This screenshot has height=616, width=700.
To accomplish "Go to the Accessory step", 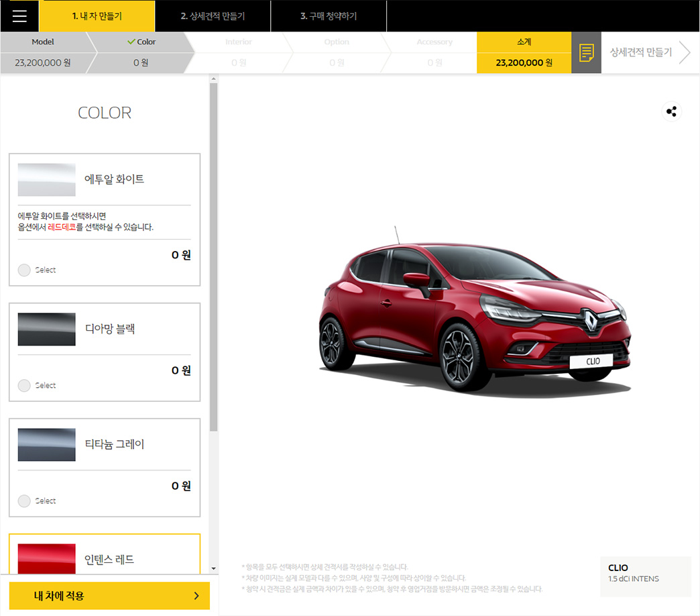I will click(434, 52).
